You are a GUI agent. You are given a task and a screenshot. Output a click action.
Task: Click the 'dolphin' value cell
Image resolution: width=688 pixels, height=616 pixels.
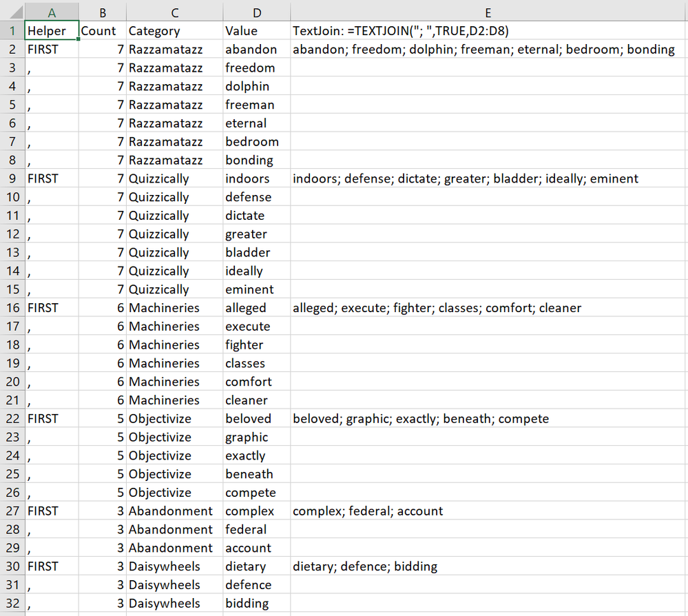257,86
